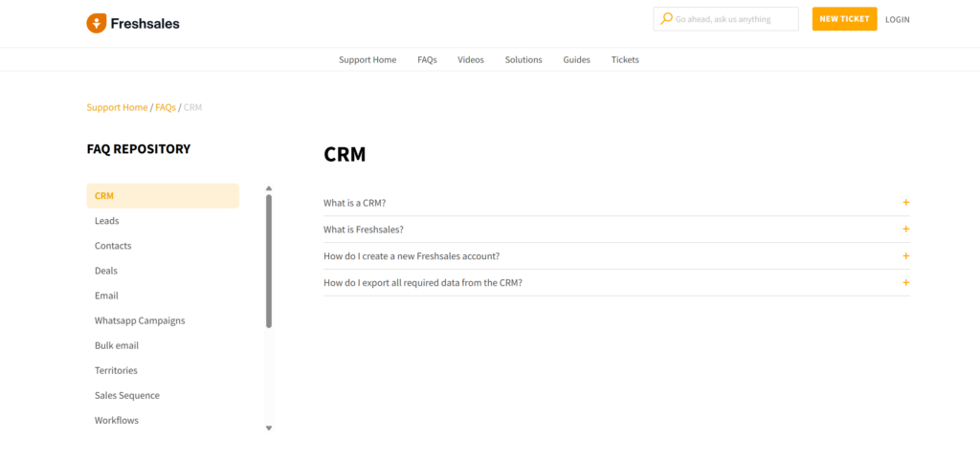Image resolution: width=980 pixels, height=461 pixels.
Task: Expand "What is a CRM?" plus icon
Action: tap(905, 203)
